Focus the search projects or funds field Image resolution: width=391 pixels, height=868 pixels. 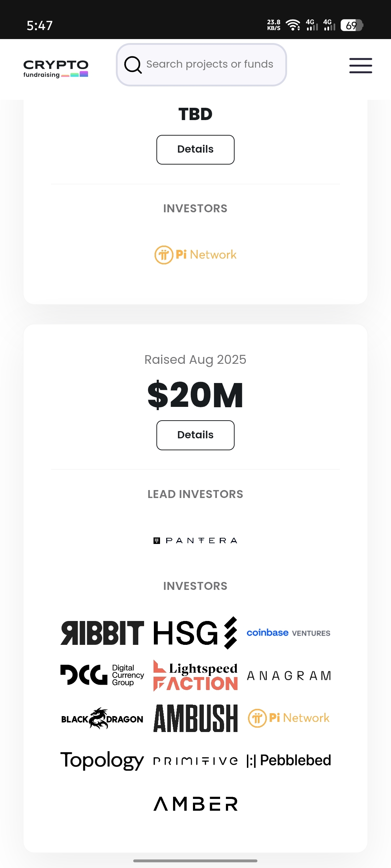point(210,64)
